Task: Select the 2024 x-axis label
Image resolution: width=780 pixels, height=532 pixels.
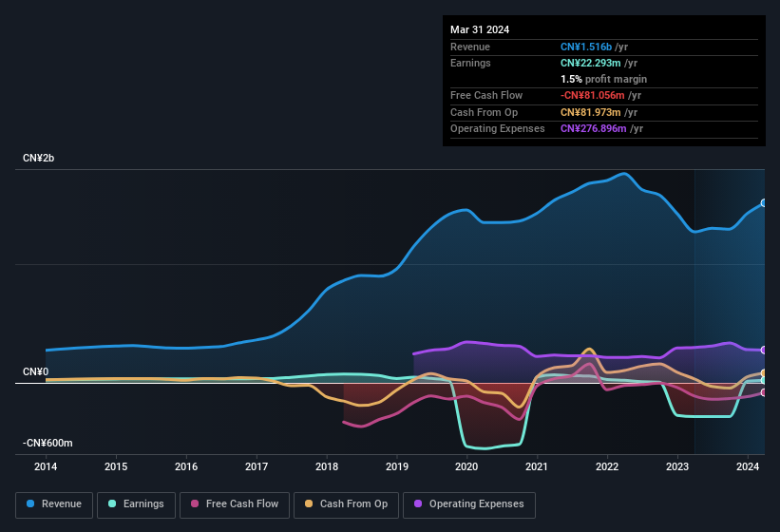Action: pyautogui.click(x=747, y=466)
